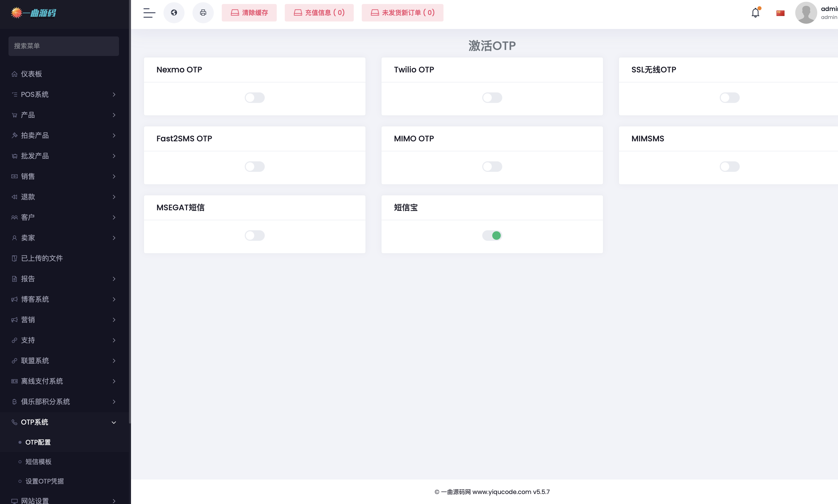This screenshot has width=838, height=504.
Task: Click the 俱乐部积分系统 menu label
Action: click(x=45, y=402)
